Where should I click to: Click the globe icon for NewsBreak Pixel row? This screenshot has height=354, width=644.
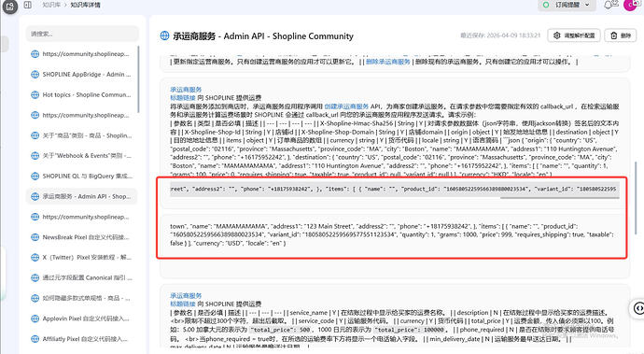point(35,237)
